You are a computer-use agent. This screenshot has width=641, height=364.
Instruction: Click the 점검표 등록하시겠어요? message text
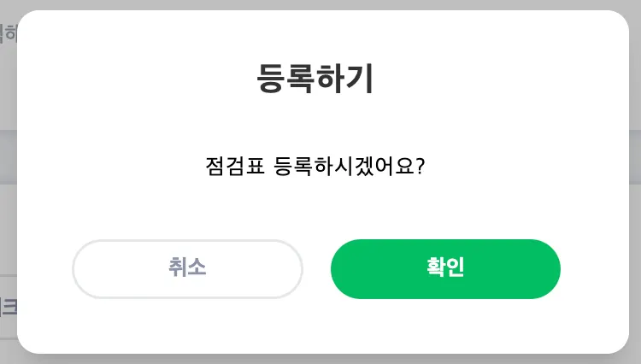point(315,165)
